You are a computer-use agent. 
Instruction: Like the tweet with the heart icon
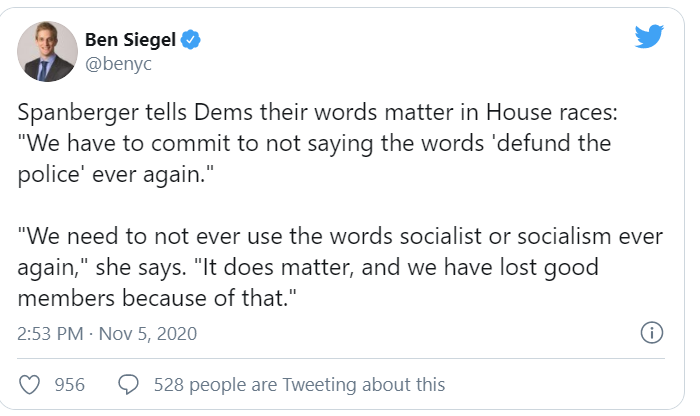coord(30,384)
